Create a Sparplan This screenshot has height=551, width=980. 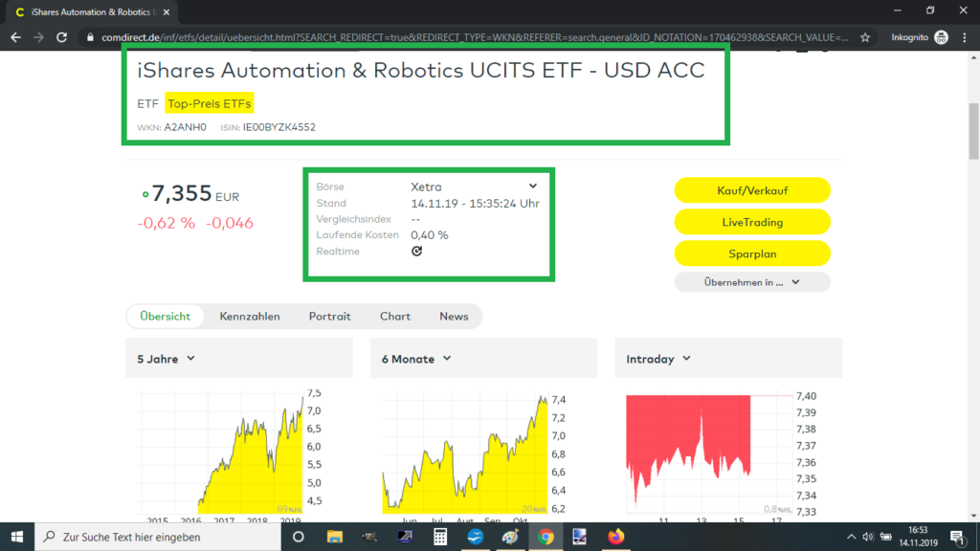pyautogui.click(x=752, y=253)
